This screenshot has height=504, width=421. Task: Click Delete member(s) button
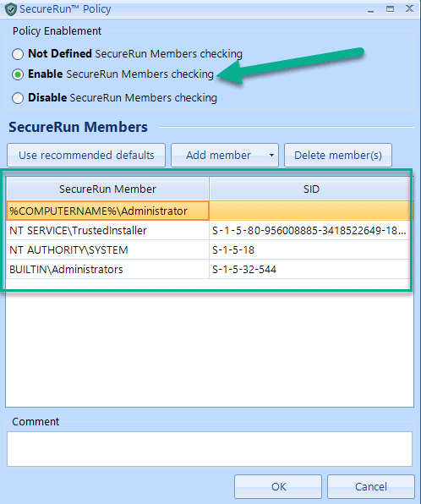coord(338,156)
